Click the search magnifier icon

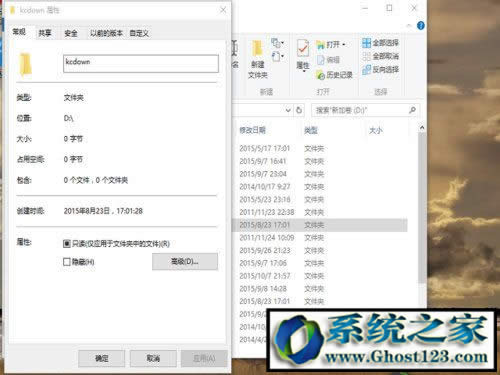(412, 110)
